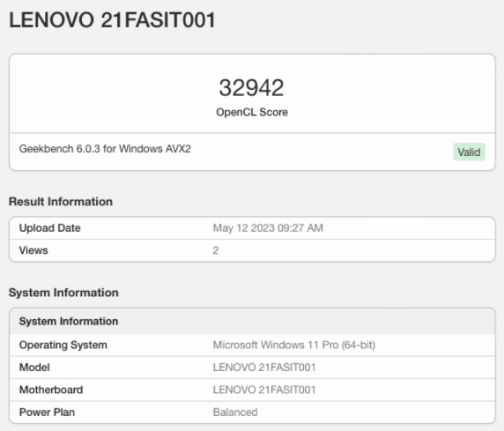This screenshot has width=504, height=431.
Task: Select the Views count value 2
Action: tap(216, 250)
